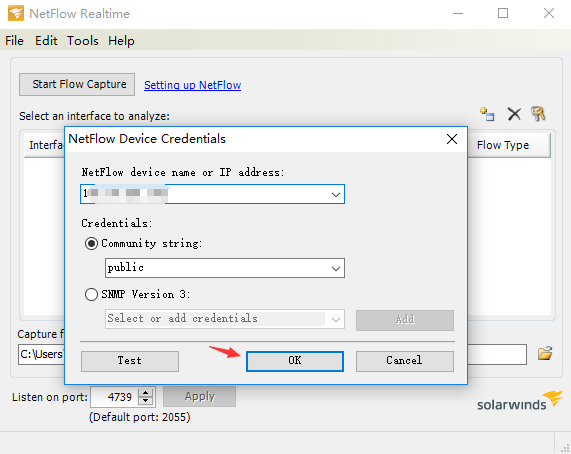Expand the community string public dropdown
Screen dimensions: 571x454
point(336,268)
